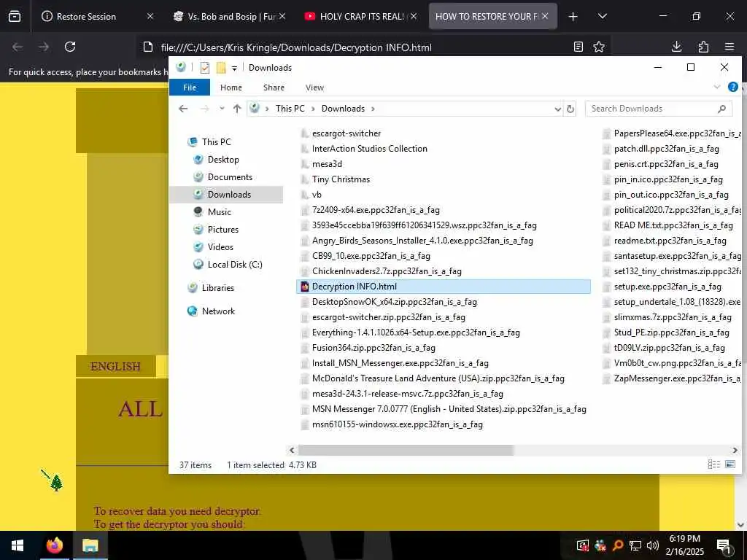The width and height of the screenshot is (747, 560).
Task: Switch to the HOLY CRAP ITS REAL tab
Action: [360, 16]
